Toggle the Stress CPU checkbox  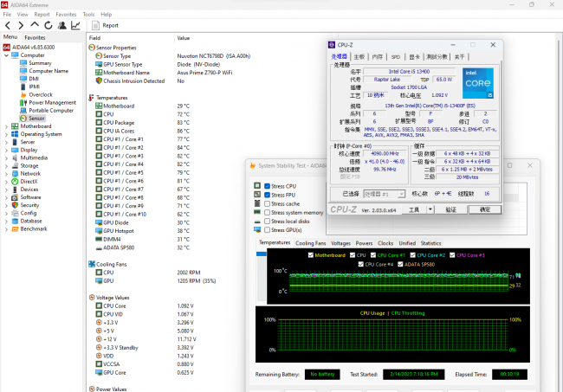(x=267, y=186)
